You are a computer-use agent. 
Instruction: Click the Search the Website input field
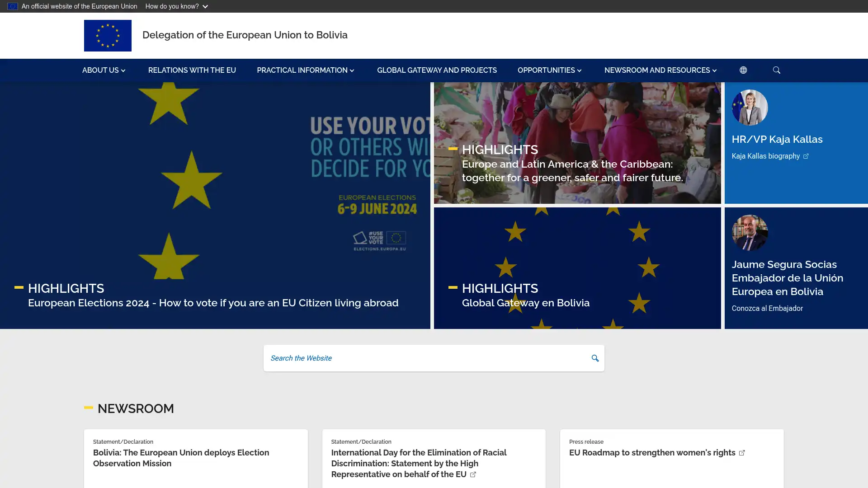click(x=425, y=358)
